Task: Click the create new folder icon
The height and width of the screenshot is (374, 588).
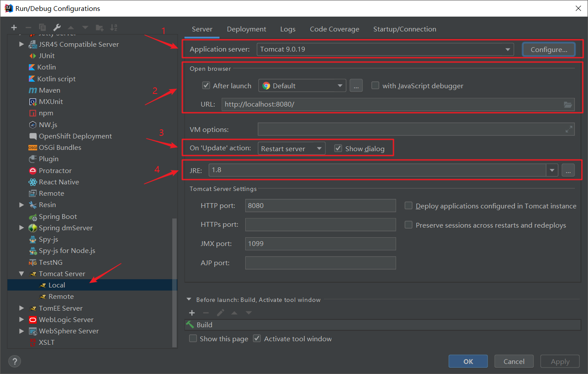Action: point(100,28)
